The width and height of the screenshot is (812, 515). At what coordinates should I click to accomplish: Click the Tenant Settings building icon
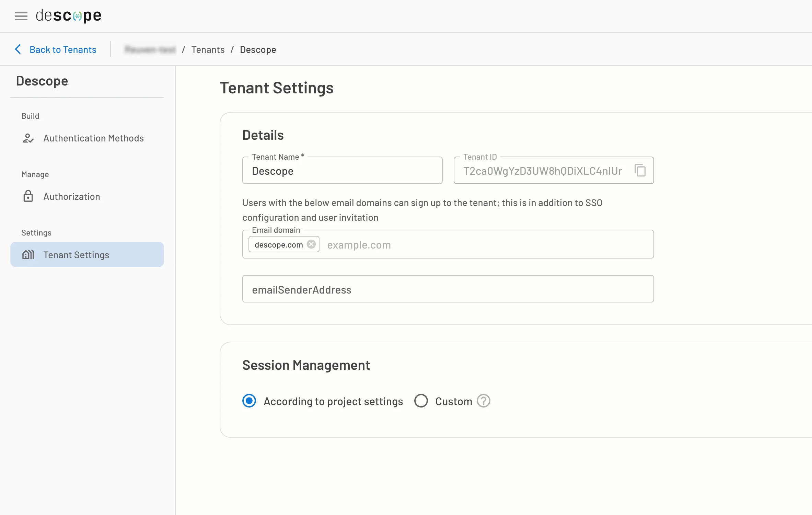pyautogui.click(x=28, y=254)
